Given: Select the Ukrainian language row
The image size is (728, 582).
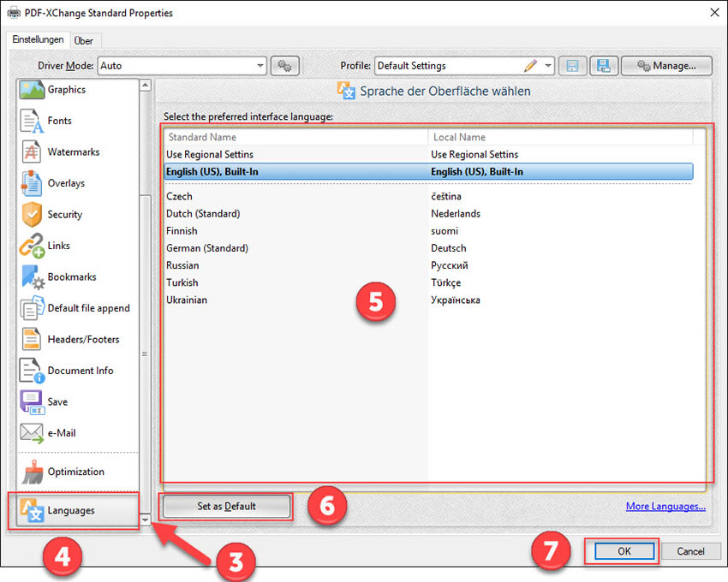Looking at the screenshot, I should coord(429,300).
